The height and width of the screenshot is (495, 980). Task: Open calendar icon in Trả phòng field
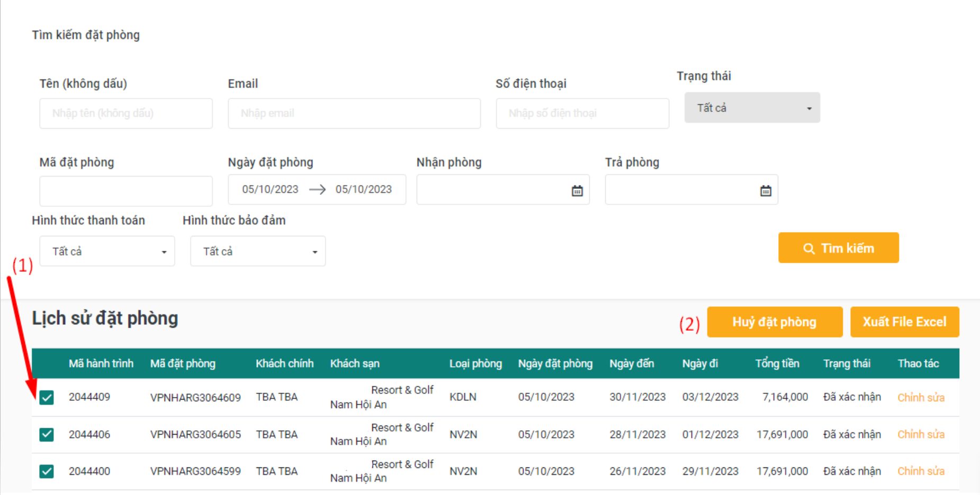[x=766, y=191]
